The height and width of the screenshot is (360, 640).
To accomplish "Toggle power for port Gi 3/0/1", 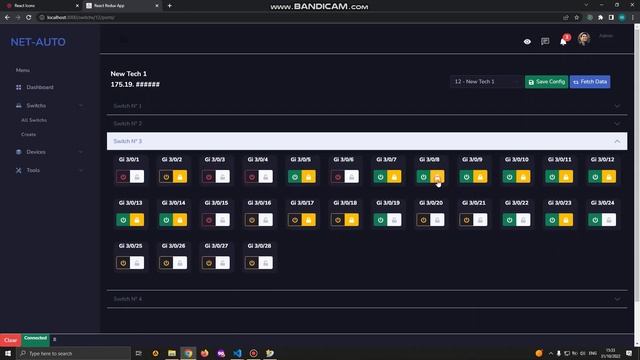I will (x=123, y=177).
